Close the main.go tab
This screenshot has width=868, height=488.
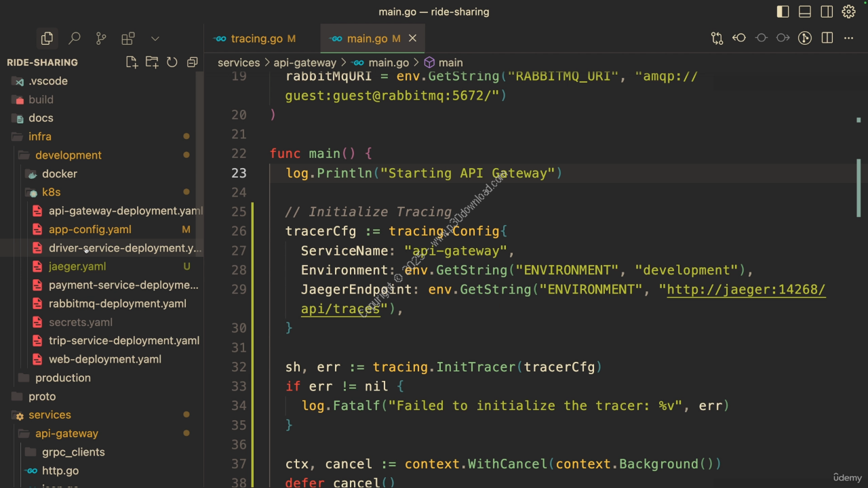(412, 39)
